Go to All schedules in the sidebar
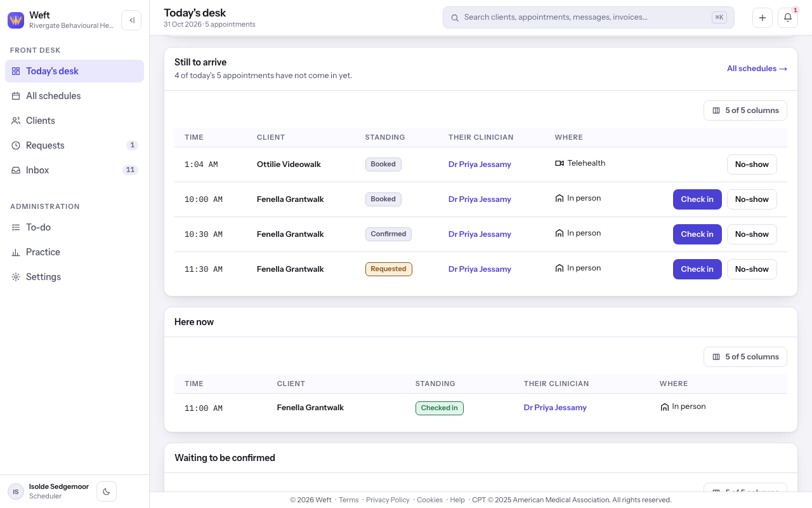Viewport: 812px width, 508px height. coord(74,96)
